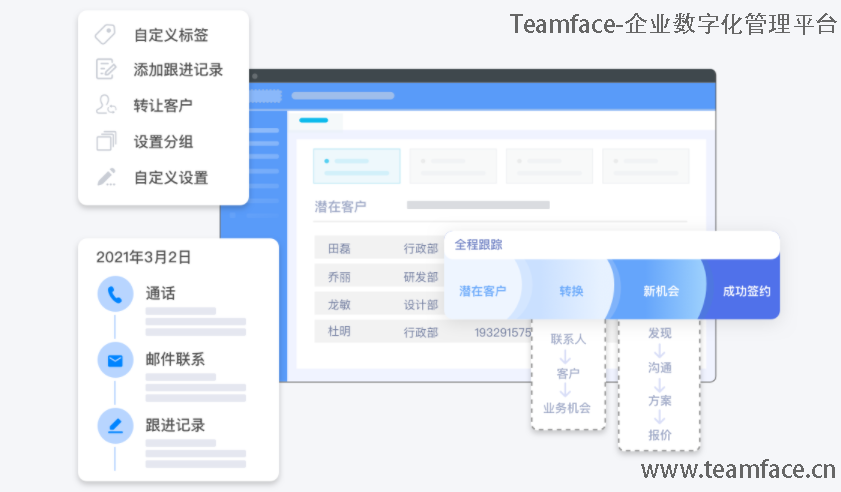841x492 pixels.
Task: Click the custom tag icon
Action: click(106, 35)
